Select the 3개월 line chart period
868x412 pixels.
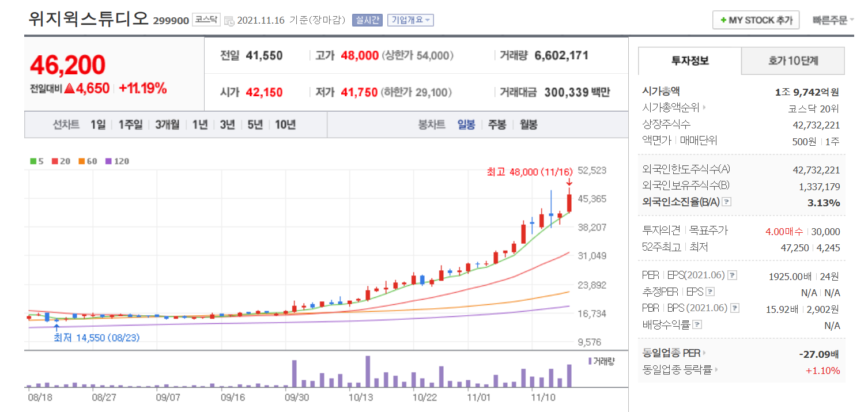(x=167, y=124)
